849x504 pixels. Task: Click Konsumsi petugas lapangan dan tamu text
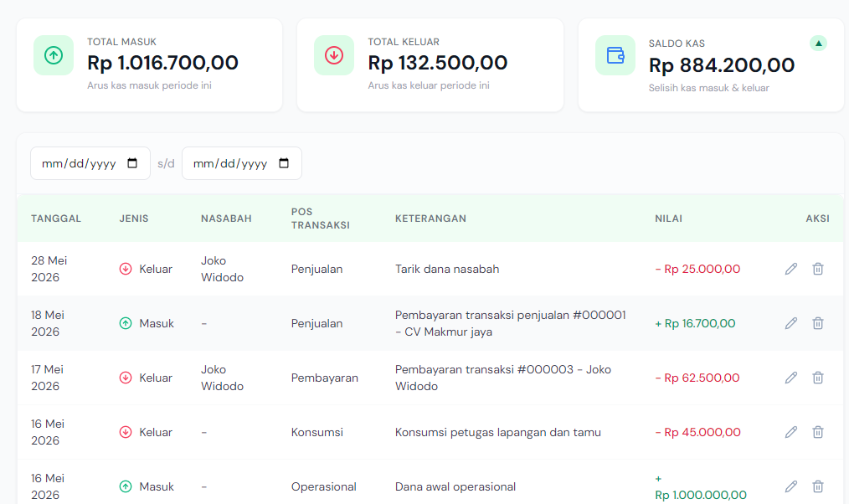[x=498, y=432]
